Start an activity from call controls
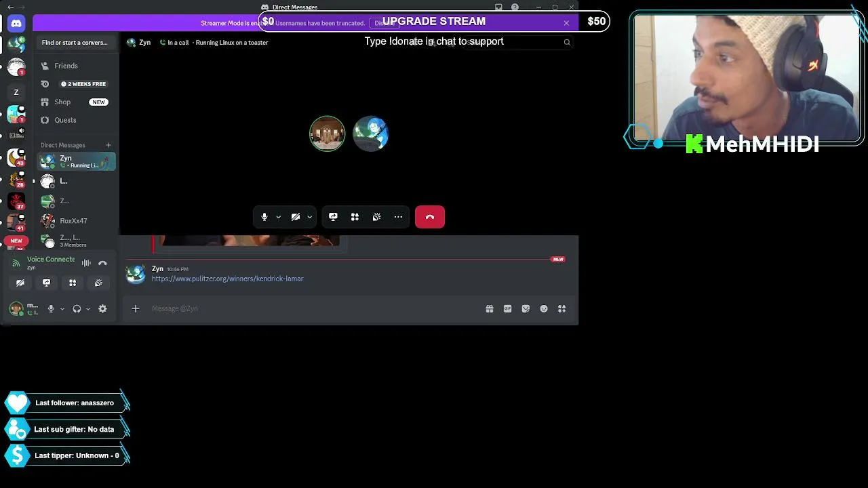Screen dimensions: 868x488 pyautogui.click(x=355, y=217)
